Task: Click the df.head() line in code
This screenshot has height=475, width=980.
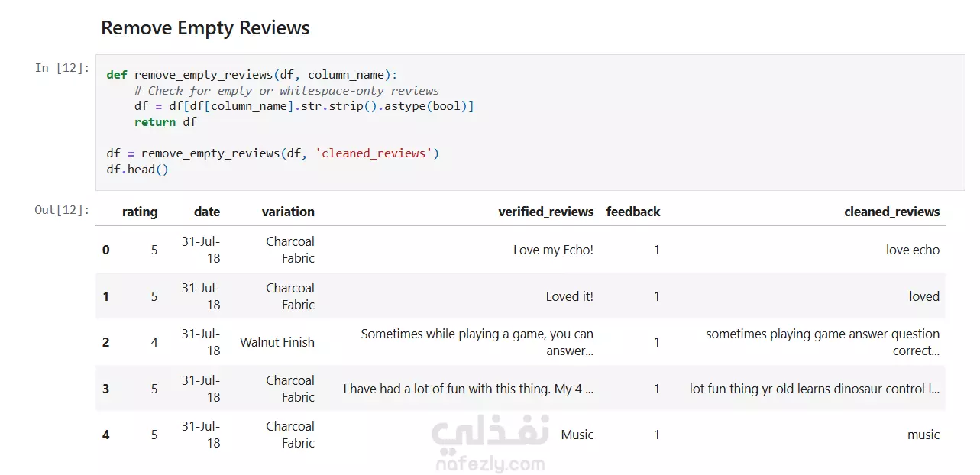Action: (137, 170)
